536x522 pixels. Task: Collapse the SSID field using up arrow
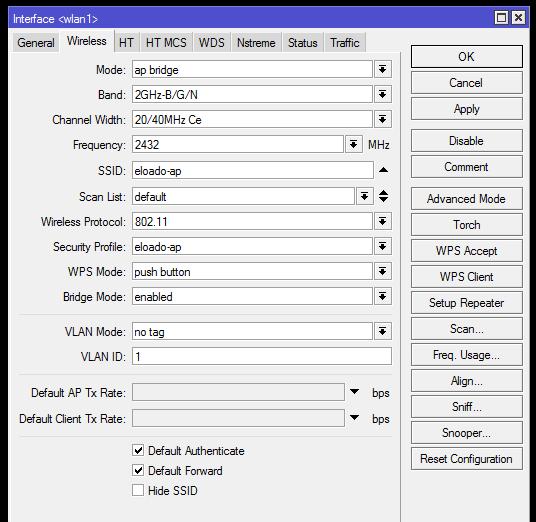[x=384, y=170]
